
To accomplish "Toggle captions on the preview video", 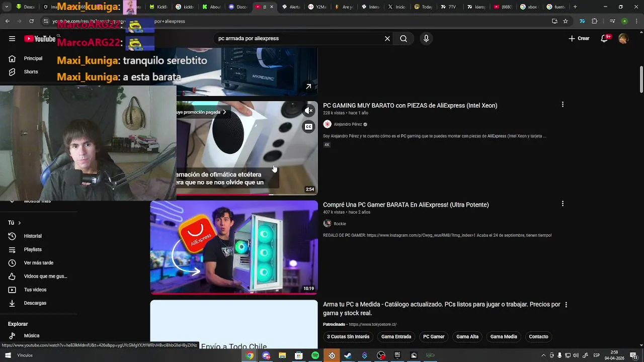I will click(309, 127).
